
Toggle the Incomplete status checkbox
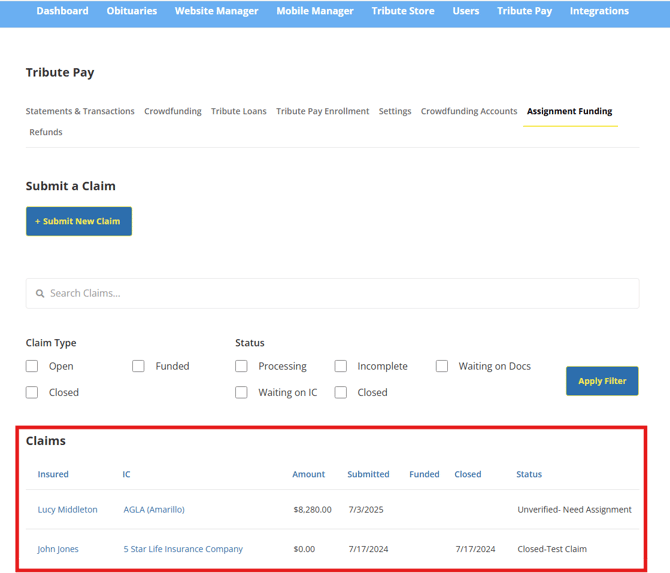(x=341, y=367)
